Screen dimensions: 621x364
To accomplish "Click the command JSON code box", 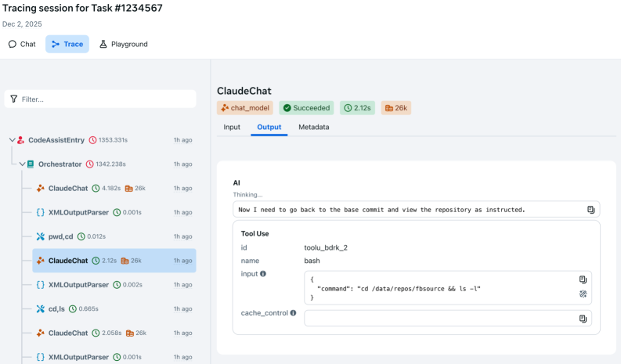I will pos(448,288).
